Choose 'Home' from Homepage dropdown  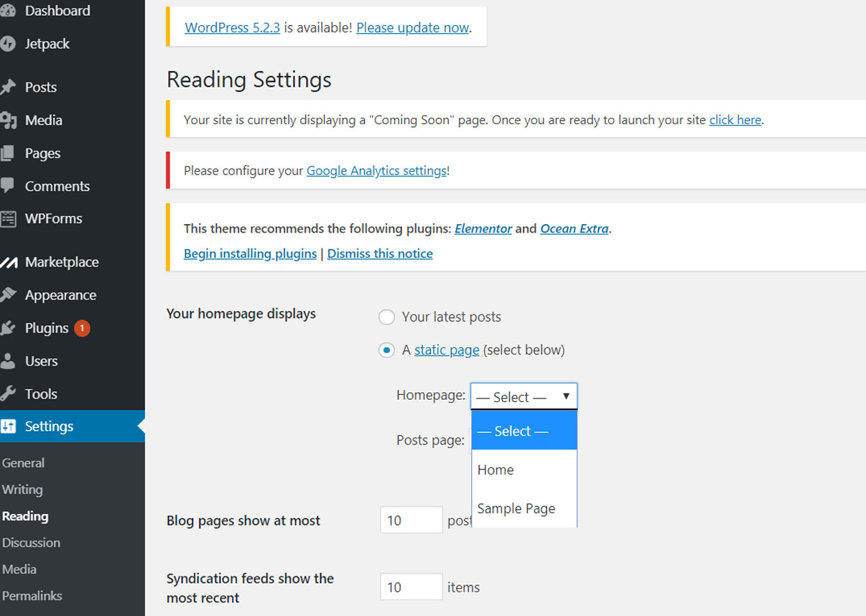tap(524, 470)
